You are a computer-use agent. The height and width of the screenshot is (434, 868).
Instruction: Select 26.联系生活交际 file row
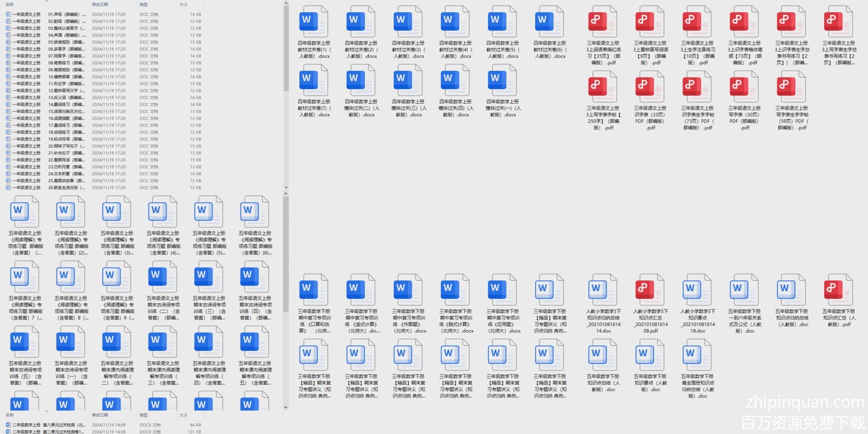pos(65,188)
